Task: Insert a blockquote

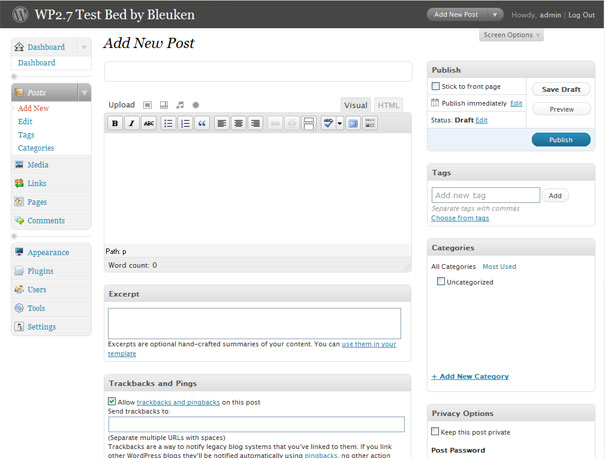Action: click(202, 123)
